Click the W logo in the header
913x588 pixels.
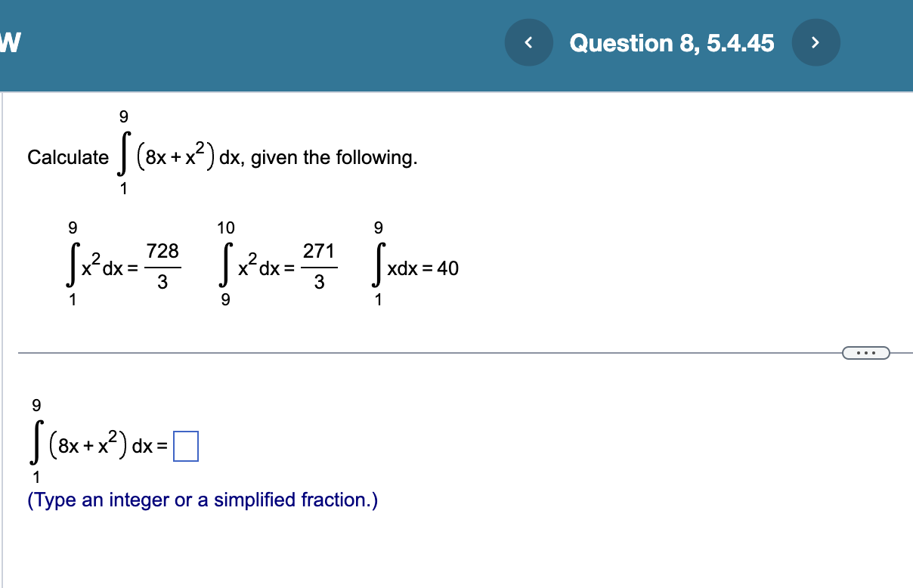[8, 42]
